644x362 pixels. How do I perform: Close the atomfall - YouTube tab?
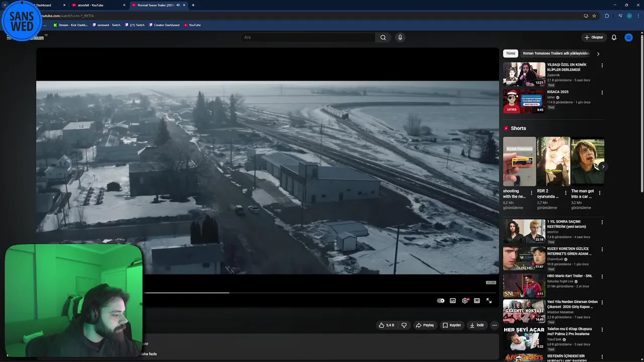point(124,5)
